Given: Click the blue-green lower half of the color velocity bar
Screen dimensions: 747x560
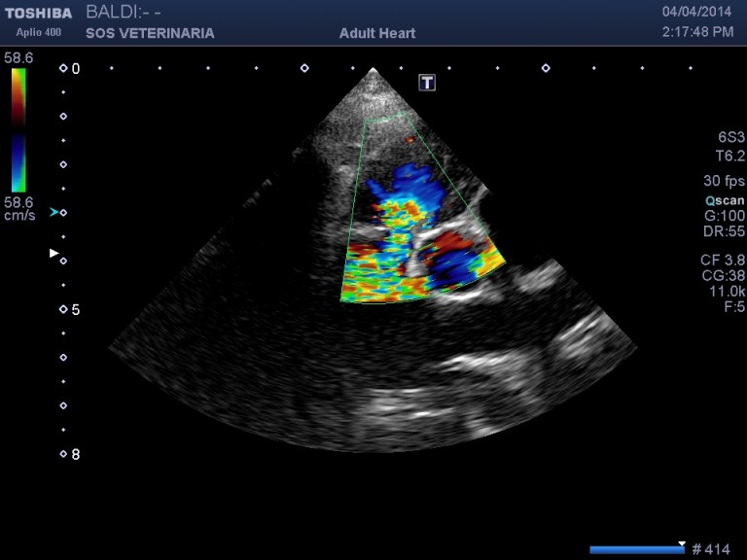Looking at the screenshot, I should point(18,163).
